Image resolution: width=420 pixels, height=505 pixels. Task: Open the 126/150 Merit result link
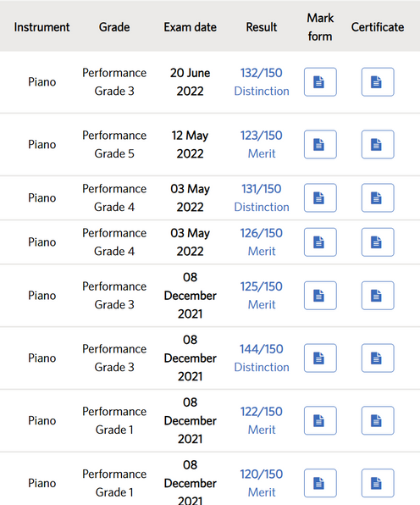(x=262, y=242)
